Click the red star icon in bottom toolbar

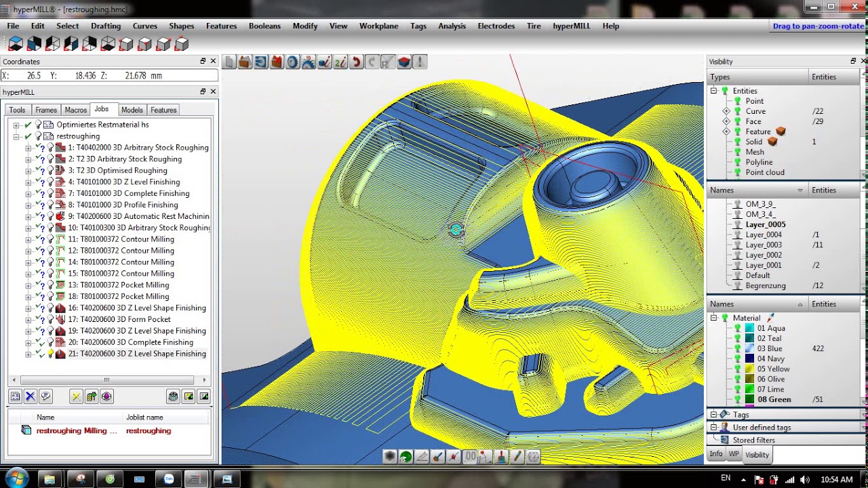[454, 457]
